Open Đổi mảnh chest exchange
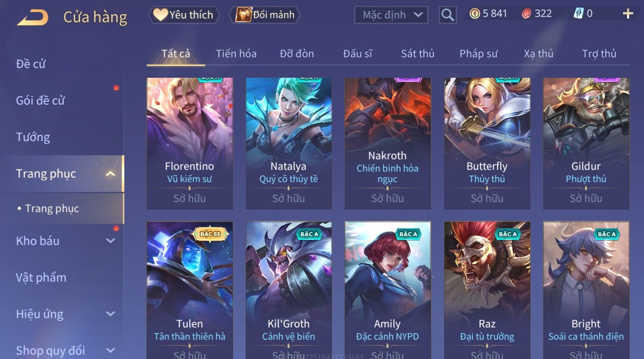The width and height of the screenshot is (644, 359). [x=264, y=15]
